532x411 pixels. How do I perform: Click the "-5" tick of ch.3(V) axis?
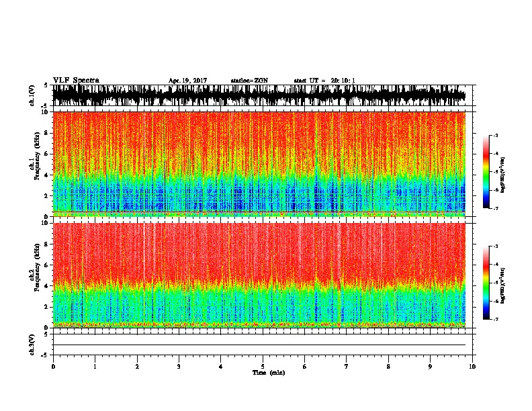click(46, 355)
